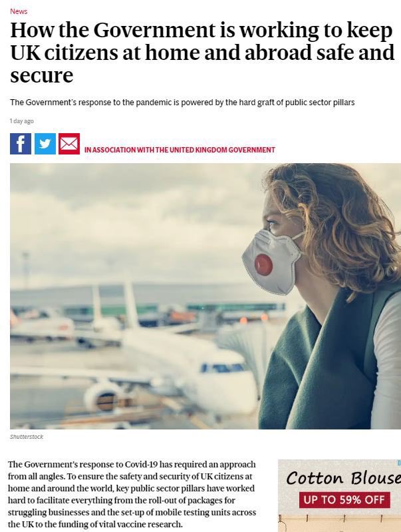Click the red email envelope share icon
Viewport: 401px width, 532px height.
(x=69, y=144)
